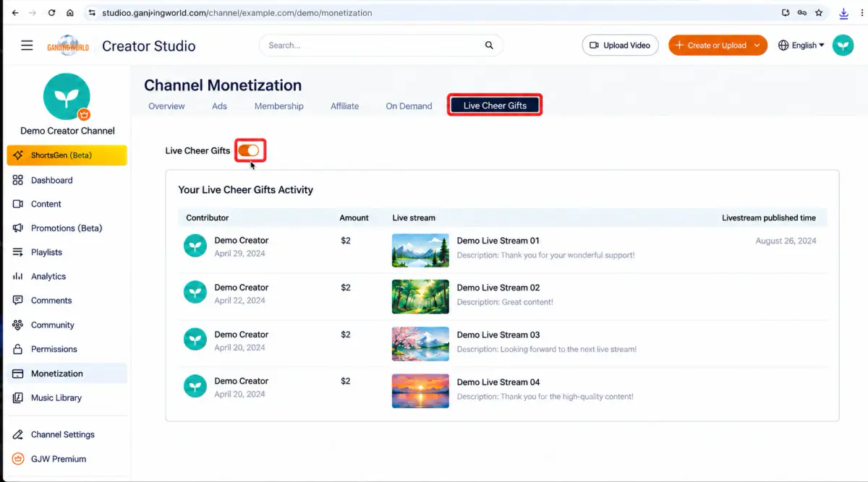Open the Dashboard icon in sidebar
868x482 pixels.
(18, 180)
